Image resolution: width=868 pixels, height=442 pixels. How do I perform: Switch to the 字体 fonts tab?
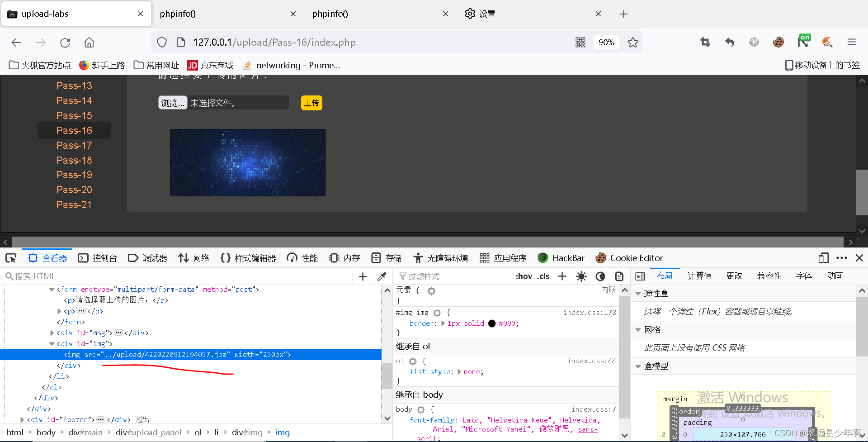pos(804,276)
